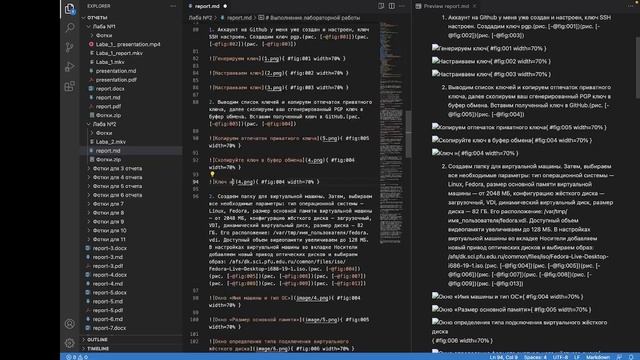Click the 1.png link on line 82

click(x=272, y=59)
